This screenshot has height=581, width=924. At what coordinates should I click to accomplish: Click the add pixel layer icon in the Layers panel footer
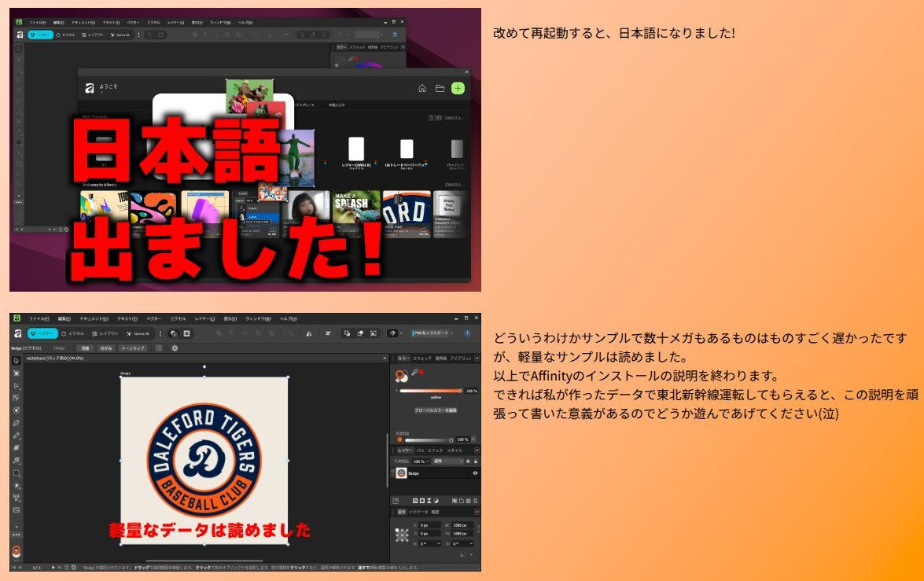pos(469,501)
